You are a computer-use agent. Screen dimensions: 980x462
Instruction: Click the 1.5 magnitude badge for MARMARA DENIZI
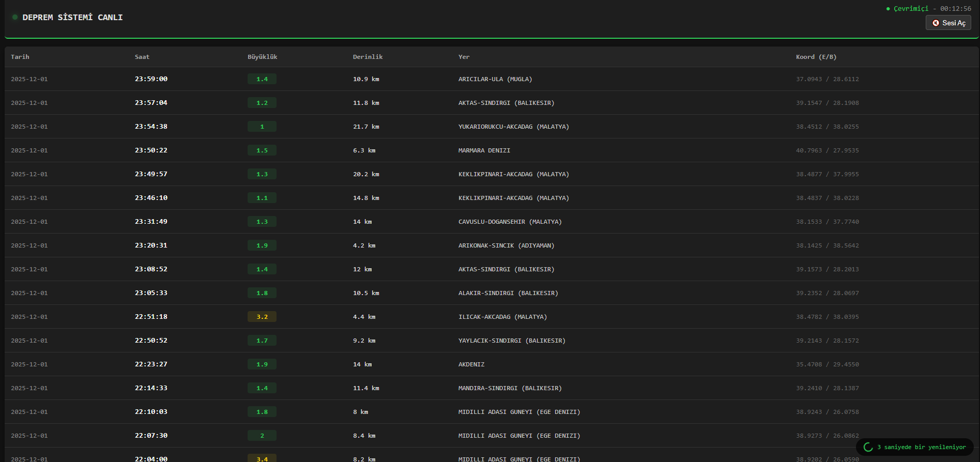262,150
